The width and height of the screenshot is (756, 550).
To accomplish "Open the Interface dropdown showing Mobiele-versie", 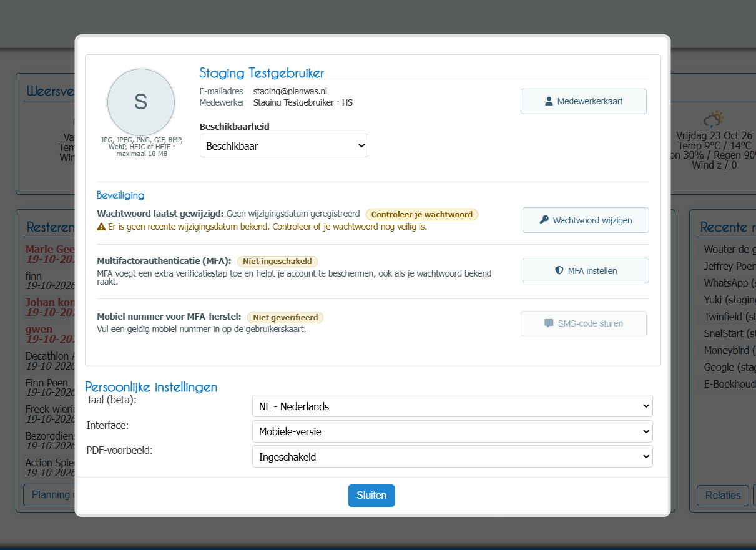I will 453,431.
